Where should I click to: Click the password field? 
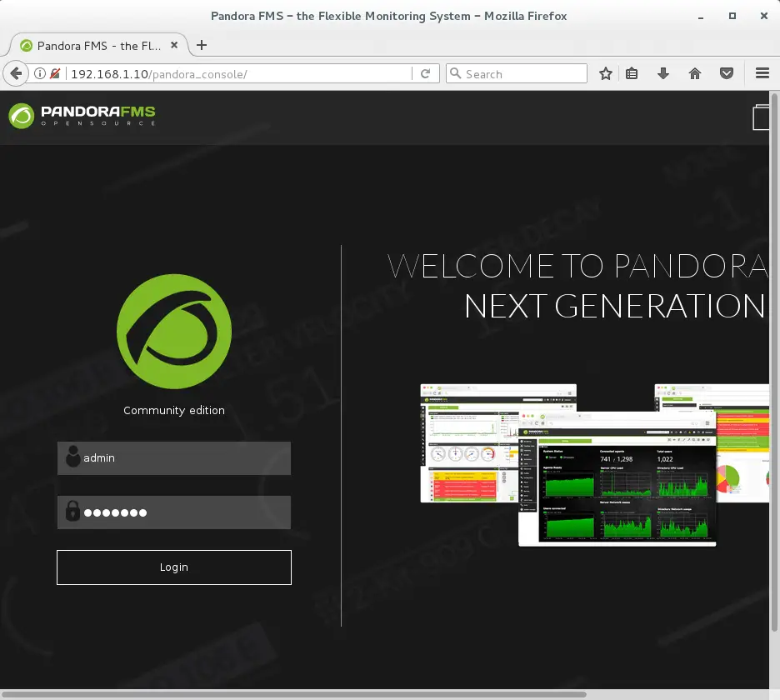click(174, 512)
